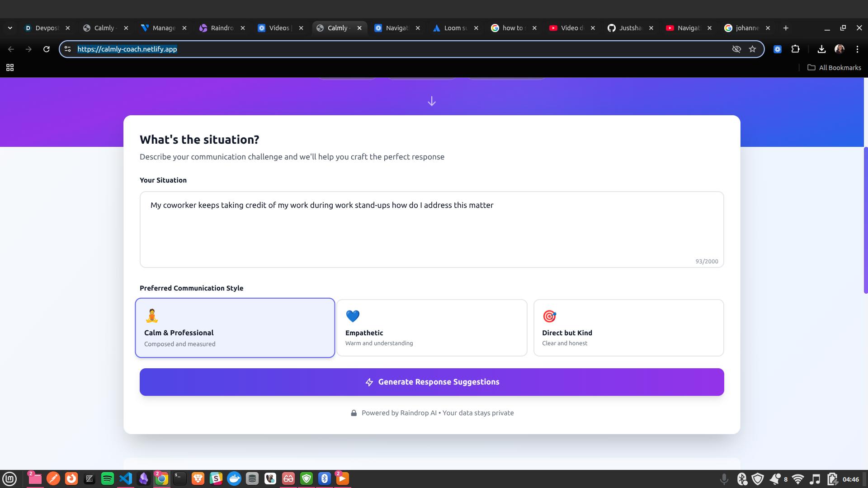
Task: Switch to the Raindrop tab
Action: 218,28
